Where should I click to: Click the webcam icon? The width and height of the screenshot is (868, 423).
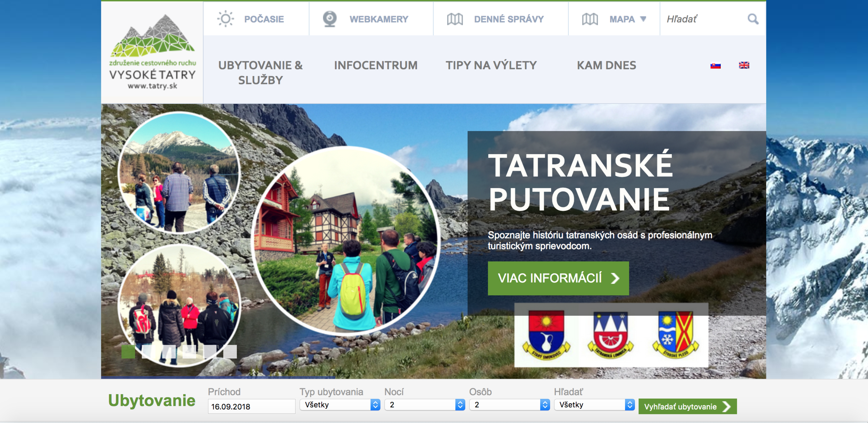tap(329, 19)
